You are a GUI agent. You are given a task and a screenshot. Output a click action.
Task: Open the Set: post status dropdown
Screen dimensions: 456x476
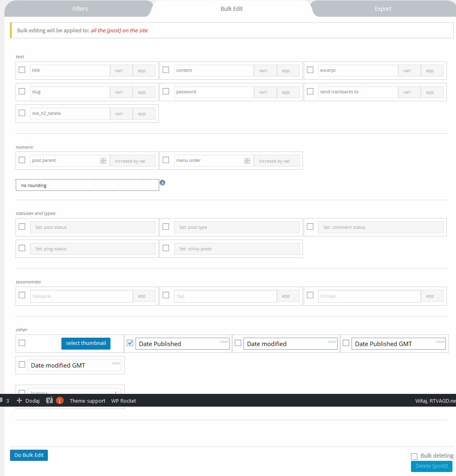[92, 227]
